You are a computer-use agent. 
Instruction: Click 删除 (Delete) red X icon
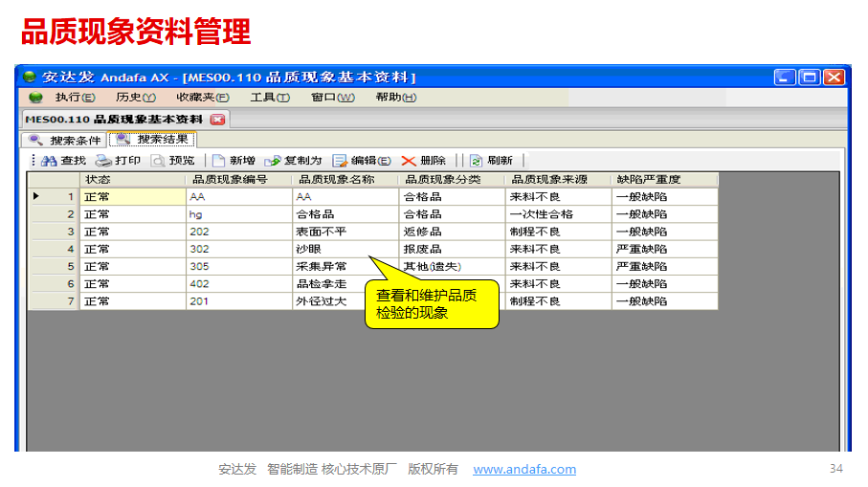pyautogui.click(x=409, y=161)
